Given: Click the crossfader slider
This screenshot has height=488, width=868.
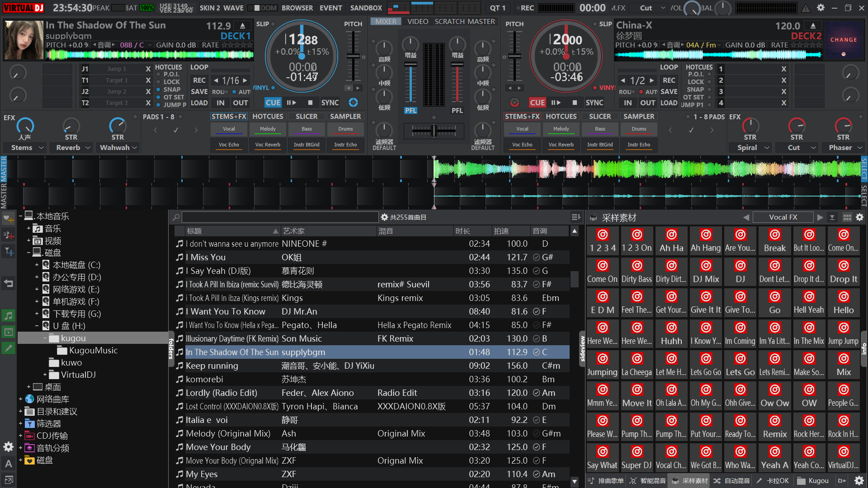Looking at the screenshot, I should [434, 131].
